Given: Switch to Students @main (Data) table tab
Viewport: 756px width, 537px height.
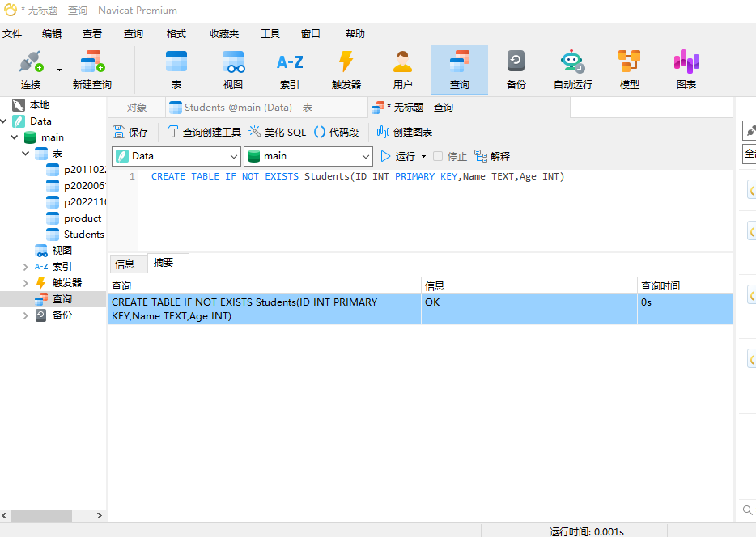Looking at the screenshot, I should pos(266,108).
